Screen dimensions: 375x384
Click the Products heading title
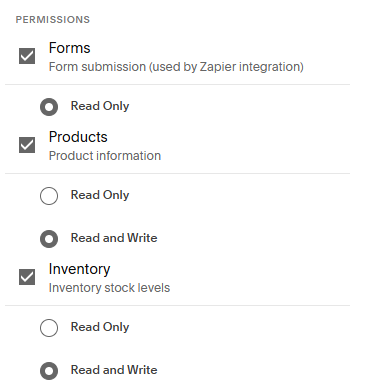click(78, 137)
